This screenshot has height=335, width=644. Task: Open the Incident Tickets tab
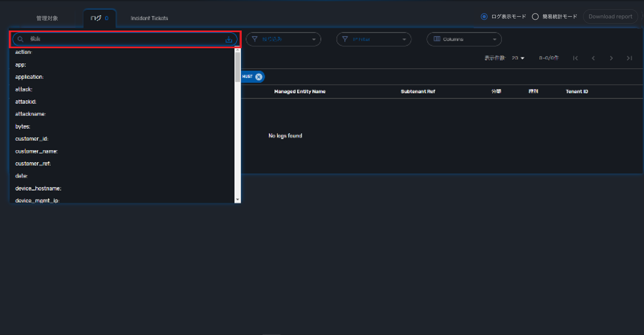(149, 18)
